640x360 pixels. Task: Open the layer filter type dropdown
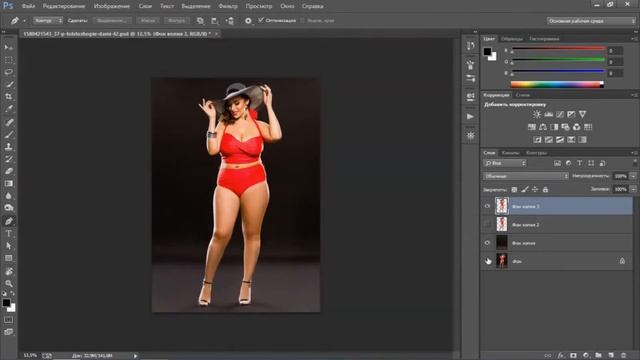coord(505,163)
